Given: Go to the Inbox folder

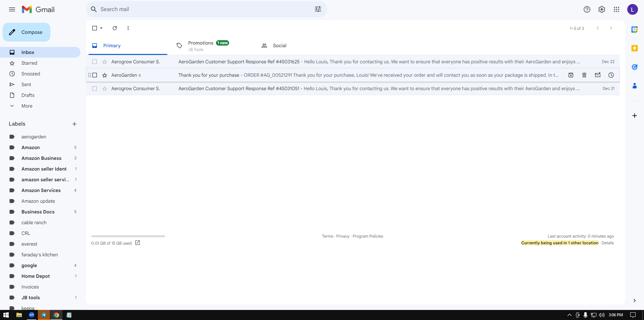Looking at the screenshot, I should pos(40,52).
